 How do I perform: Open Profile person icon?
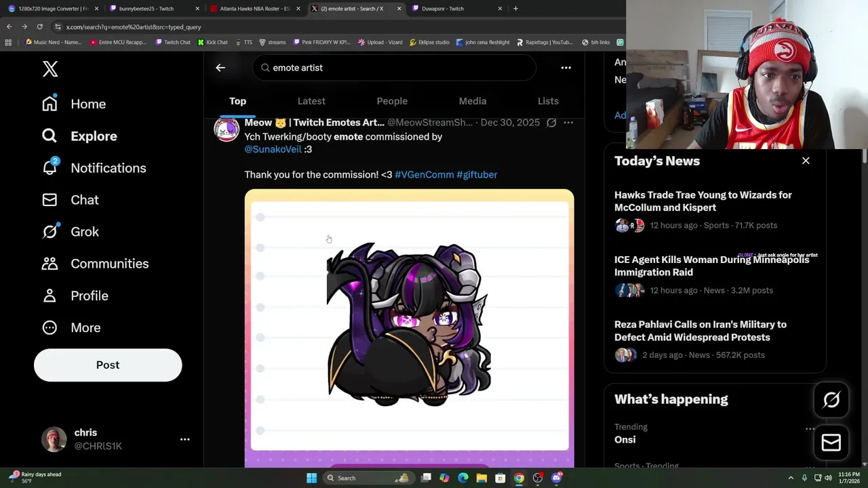(x=50, y=296)
